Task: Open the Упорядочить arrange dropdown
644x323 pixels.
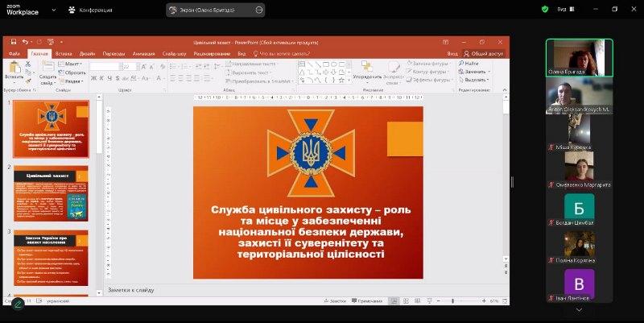Action: [367, 72]
